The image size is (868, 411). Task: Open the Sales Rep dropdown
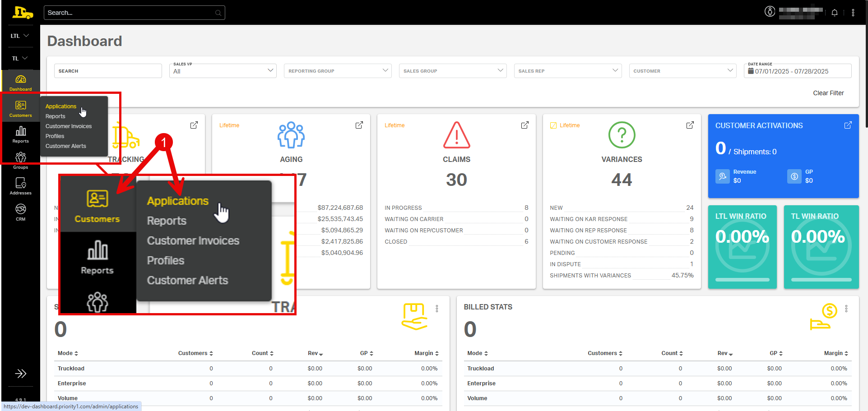(568, 71)
